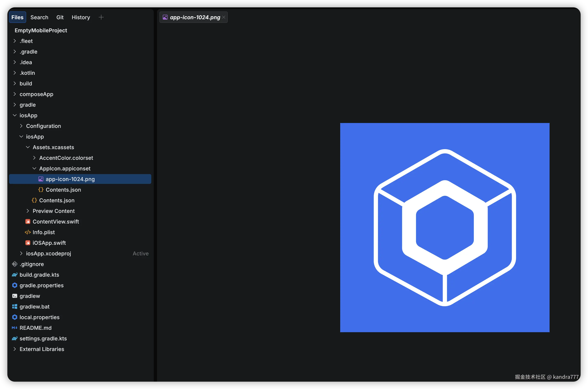The height and width of the screenshot is (389, 588).
Task: Open the History tab
Action: 81,17
